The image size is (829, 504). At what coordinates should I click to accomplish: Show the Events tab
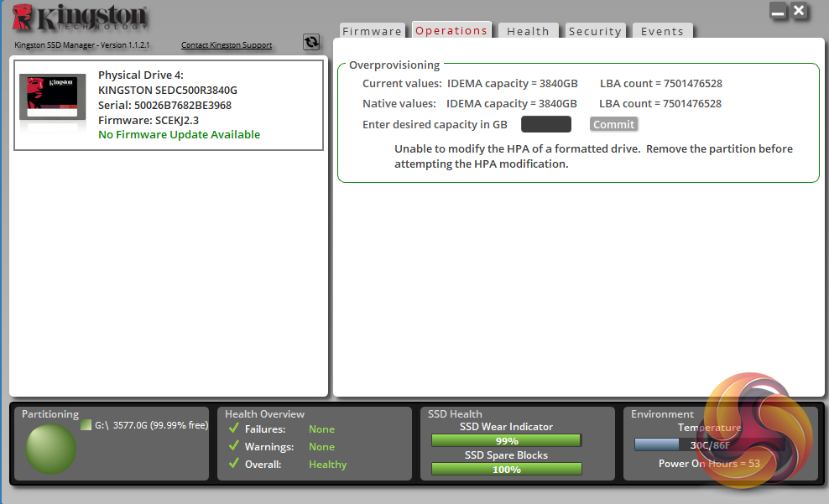(663, 31)
